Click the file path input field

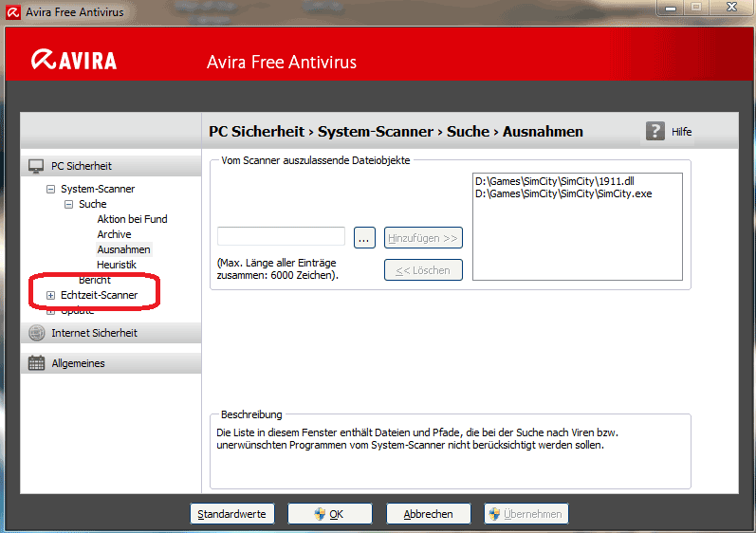coord(281,237)
